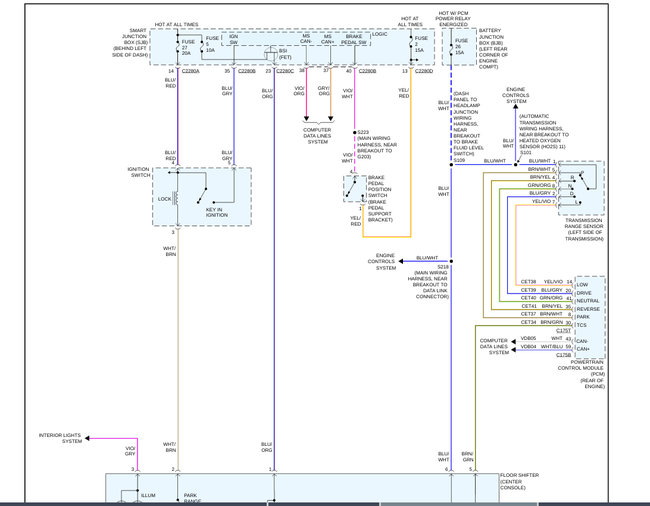Click the ILLUM label in floor shifter
Image resolution: width=650 pixels, height=506 pixels.
[148, 495]
